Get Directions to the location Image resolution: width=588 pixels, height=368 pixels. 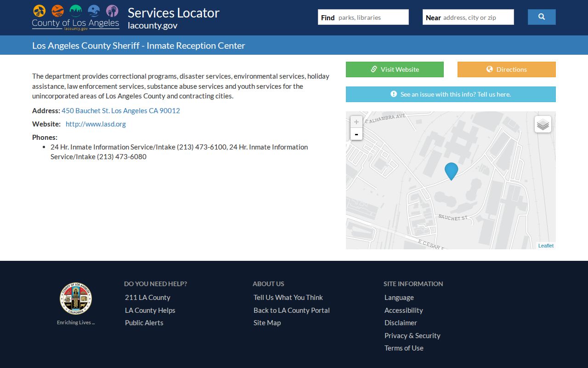507,69
